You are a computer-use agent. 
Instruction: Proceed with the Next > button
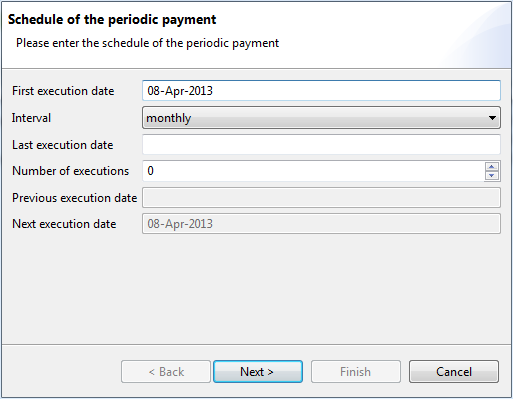click(258, 371)
